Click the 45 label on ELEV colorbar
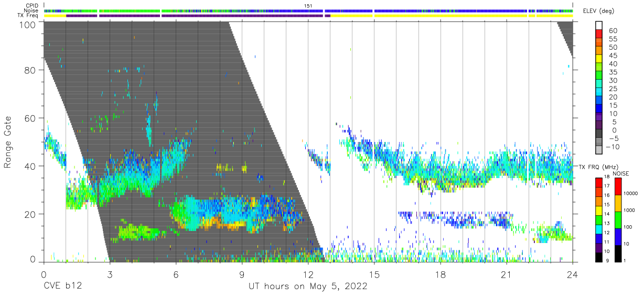 pyautogui.click(x=613, y=56)
